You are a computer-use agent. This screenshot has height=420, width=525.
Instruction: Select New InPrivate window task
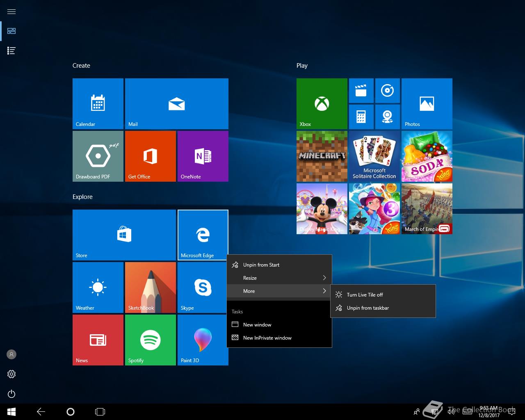pyautogui.click(x=279, y=338)
